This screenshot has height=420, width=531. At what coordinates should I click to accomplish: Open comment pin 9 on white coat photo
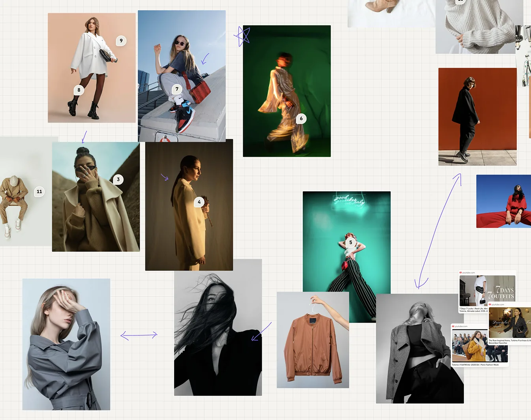tap(121, 41)
